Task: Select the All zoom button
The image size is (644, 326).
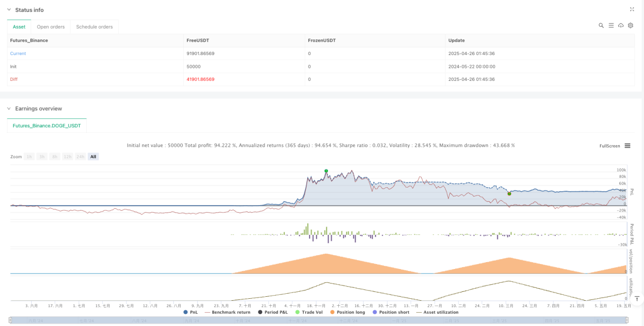Action: [x=93, y=157]
